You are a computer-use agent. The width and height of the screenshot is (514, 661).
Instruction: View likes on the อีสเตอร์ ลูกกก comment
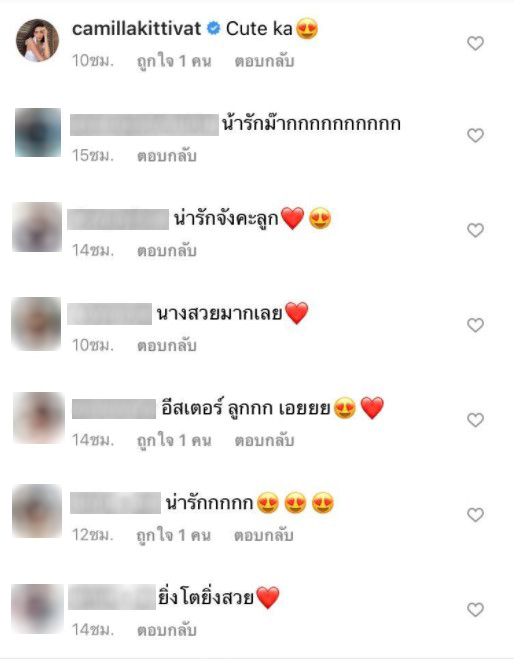click(174, 441)
